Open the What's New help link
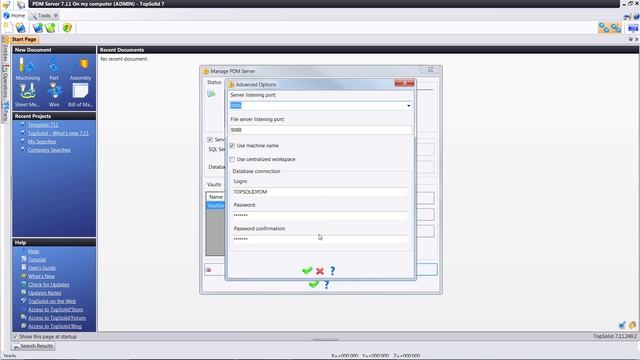This screenshot has width=640, height=360. pyautogui.click(x=41, y=276)
